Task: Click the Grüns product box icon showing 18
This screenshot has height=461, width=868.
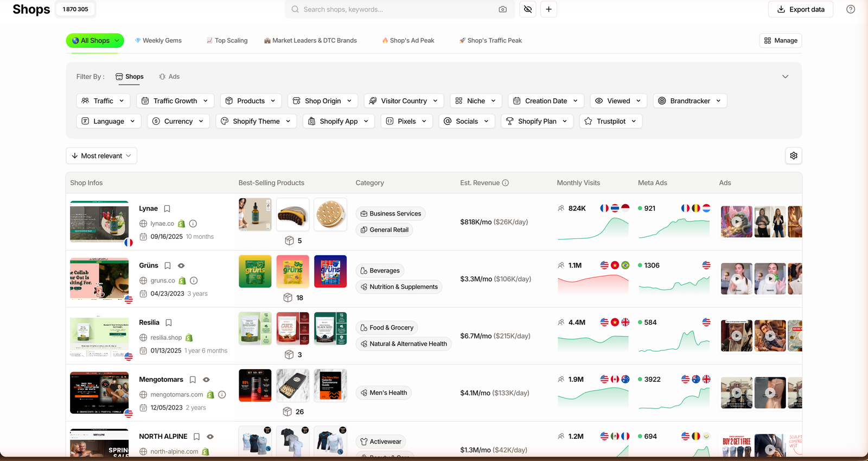Action: 288,298
